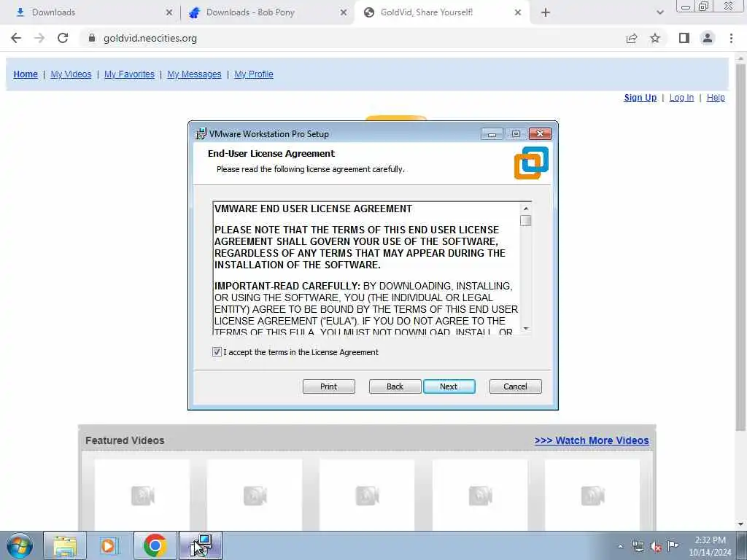Close the Bob Pony tab
The image size is (747, 560).
(344, 12)
